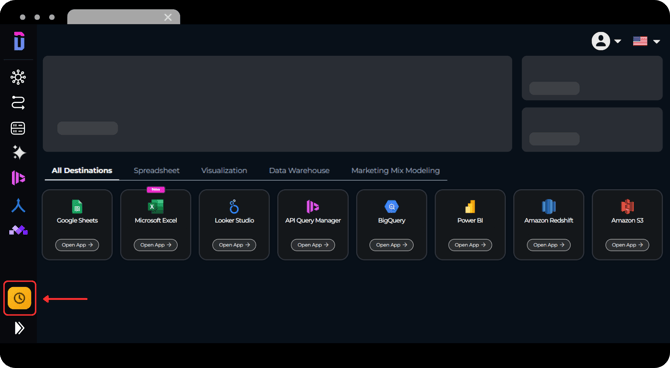This screenshot has height=368, width=670.
Task: Click the US flag language icon
Action: [x=640, y=41]
